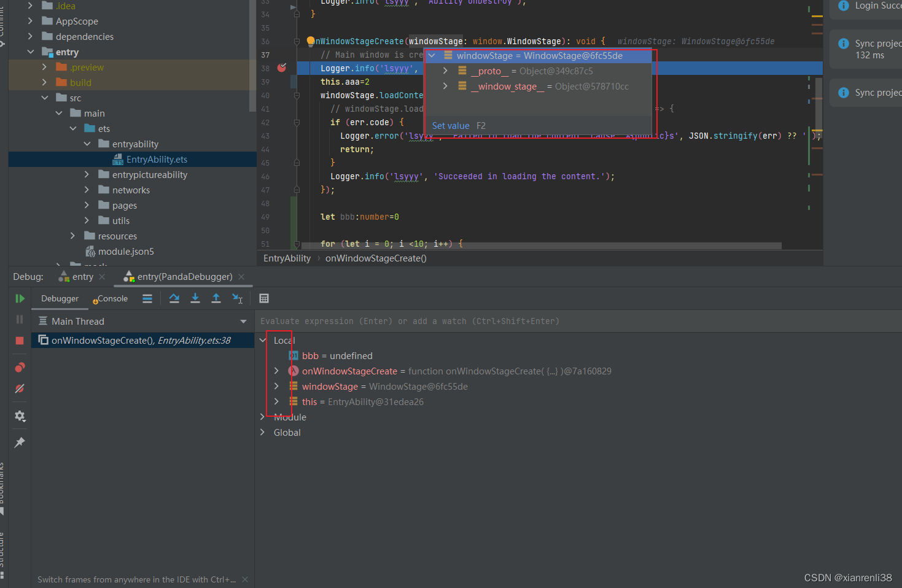The image size is (902, 588).
Task: Click the EntryAbility breadcrumb
Action: (x=287, y=258)
